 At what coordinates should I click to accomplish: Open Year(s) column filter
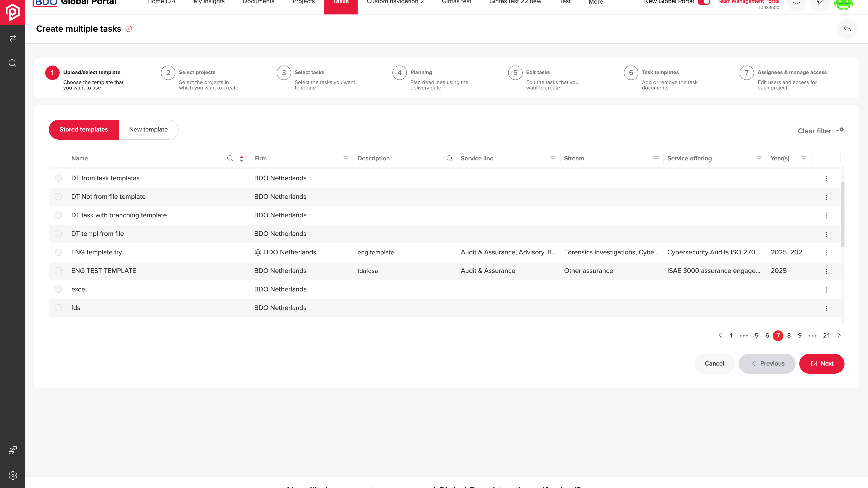[804, 158]
